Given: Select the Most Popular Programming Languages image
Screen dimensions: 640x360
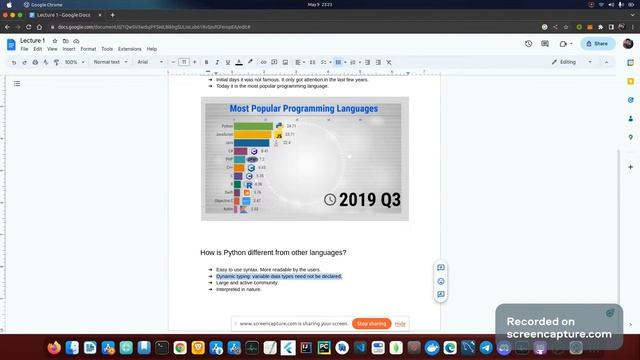Looking at the screenshot, I should coord(304,159).
